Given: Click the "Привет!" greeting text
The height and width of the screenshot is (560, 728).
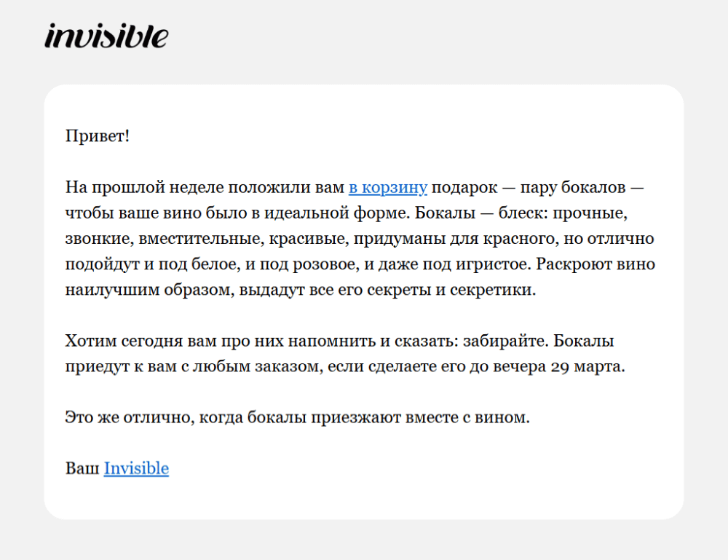Looking at the screenshot, I should click(x=97, y=136).
